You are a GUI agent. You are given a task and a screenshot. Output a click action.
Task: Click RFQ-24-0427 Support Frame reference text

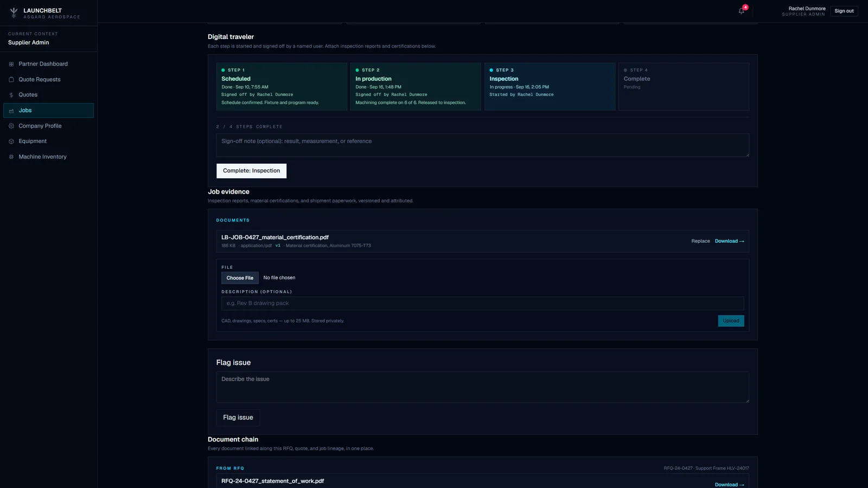(x=706, y=468)
